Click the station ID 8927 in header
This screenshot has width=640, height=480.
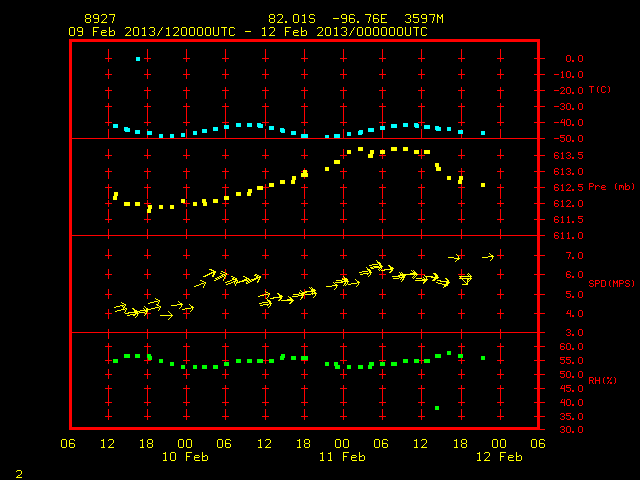(x=100, y=19)
